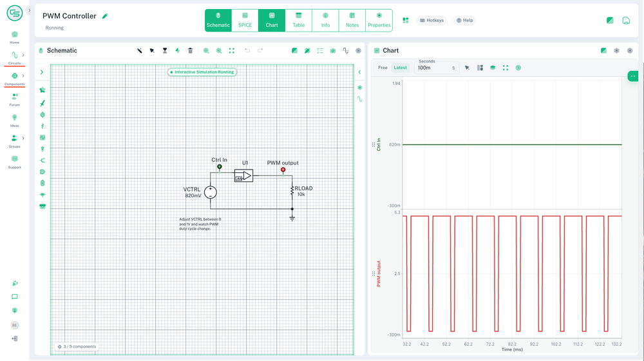644x361 pixels.
Task: Toggle Latest chart mode
Action: click(400, 68)
